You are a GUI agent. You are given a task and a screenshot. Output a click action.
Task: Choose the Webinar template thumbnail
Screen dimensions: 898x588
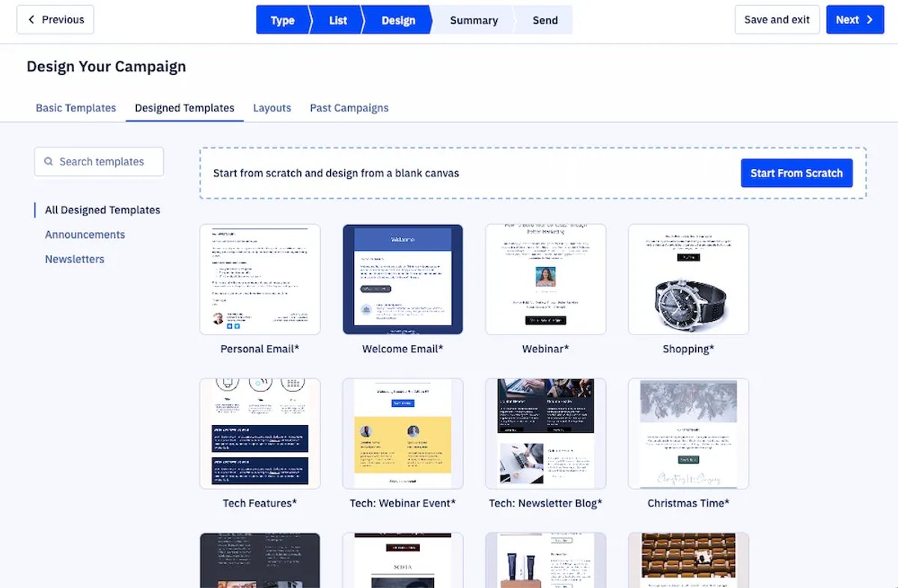point(546,279)
